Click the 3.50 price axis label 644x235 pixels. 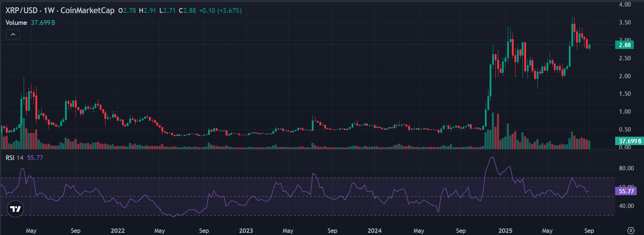point(625,23)
